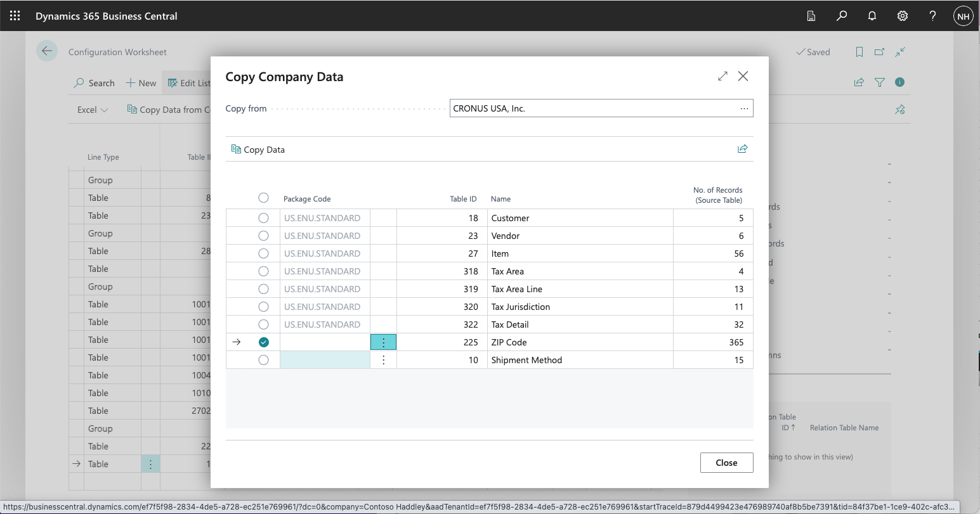980x514 pixels.
Task: Click the New action in the worksheet
Action: point(141,83)
